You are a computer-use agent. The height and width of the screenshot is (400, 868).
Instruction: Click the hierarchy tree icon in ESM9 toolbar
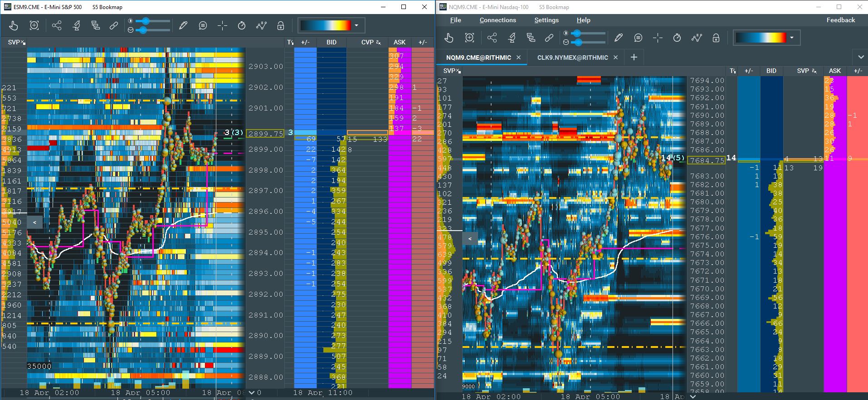point(95,26)
